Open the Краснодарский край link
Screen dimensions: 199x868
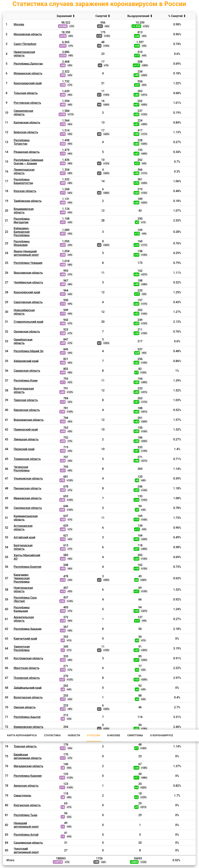pos(28,83)
